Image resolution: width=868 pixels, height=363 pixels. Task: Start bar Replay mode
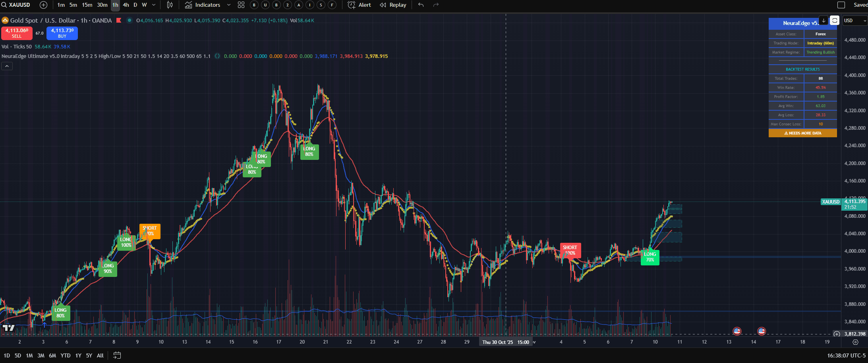[392, 5]
